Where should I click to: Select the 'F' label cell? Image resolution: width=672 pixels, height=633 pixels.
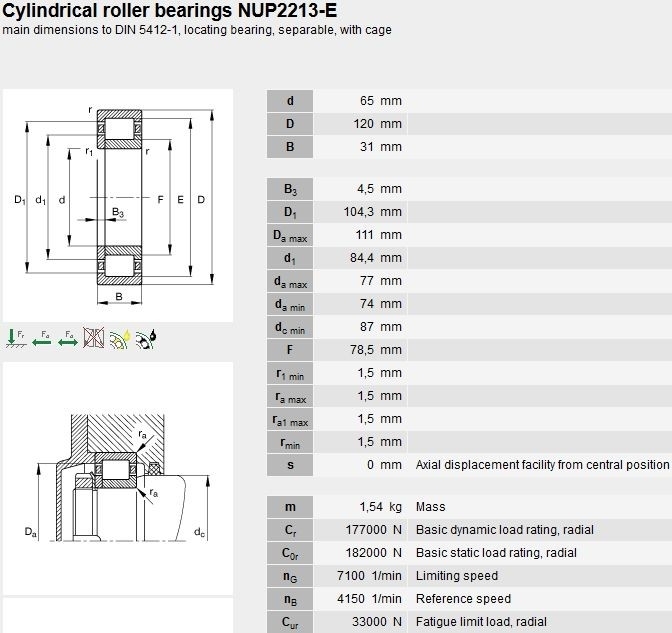pyautogui.click(x=290, y=350)
